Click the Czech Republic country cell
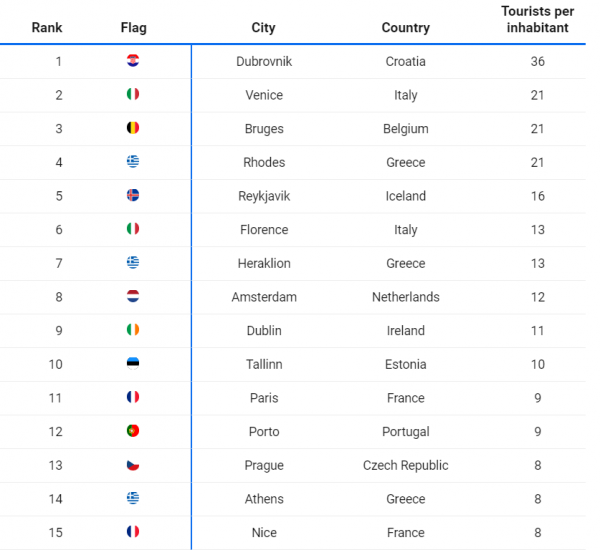The image size is (600, 550). click(x=405, y=465)
